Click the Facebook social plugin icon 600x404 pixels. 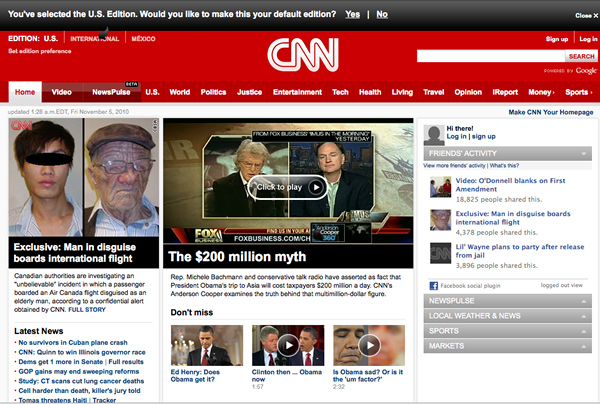[434, 286]
